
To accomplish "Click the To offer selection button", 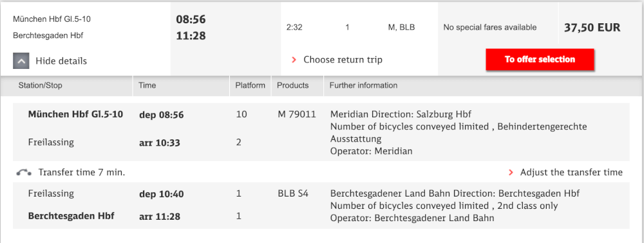I will [x=540, y=59].
